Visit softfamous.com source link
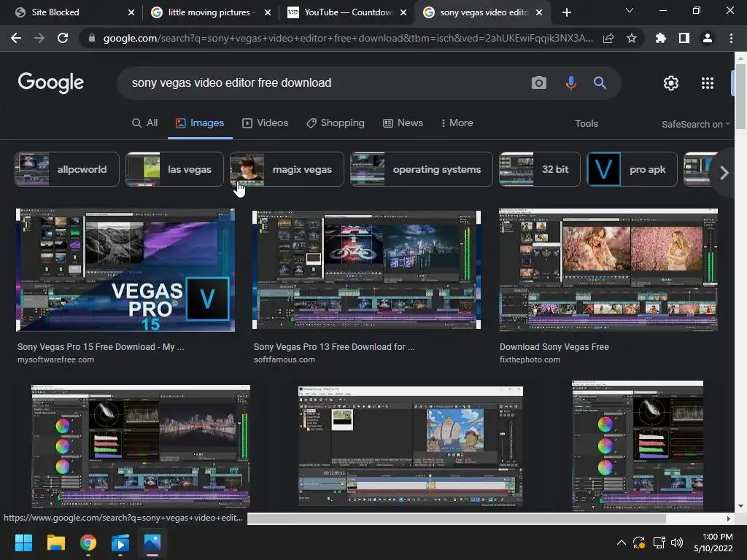747x560 pixels. pyautogui.click(x=284, y=359)
